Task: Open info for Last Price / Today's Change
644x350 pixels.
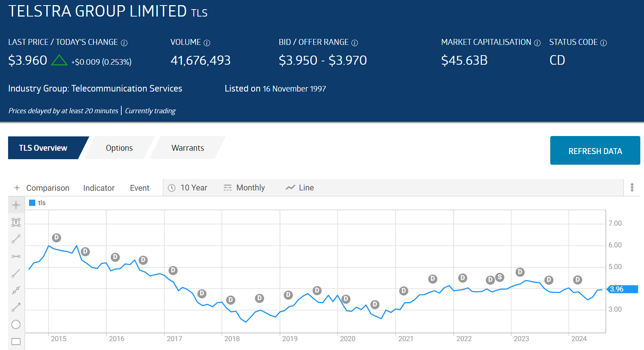Action: pyautogui.click(x=124, y=43)
